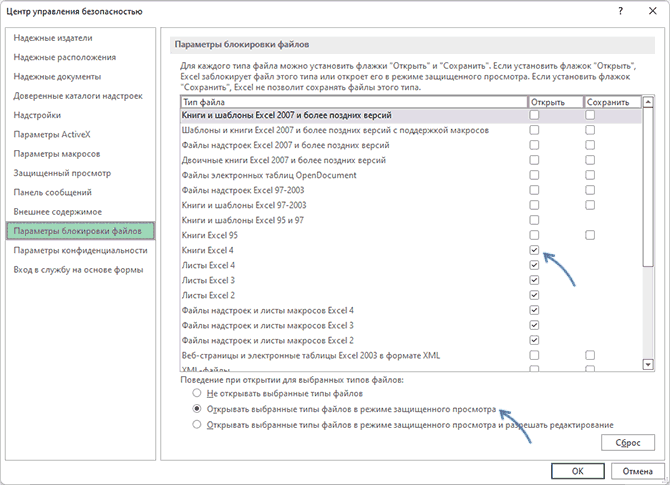The image size is (670, 485).
Task: Uncheck Открыть for Листы Excel 2
Action: 534,295
